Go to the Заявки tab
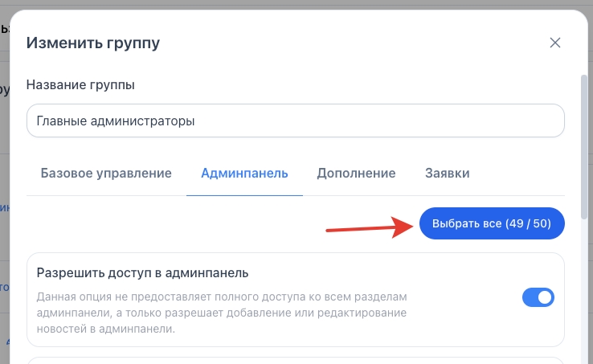The height and width of the screenshot is (364, 593). pos(447,173)
